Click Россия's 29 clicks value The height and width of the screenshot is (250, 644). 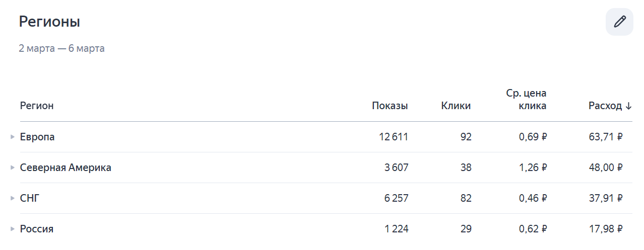466,229
